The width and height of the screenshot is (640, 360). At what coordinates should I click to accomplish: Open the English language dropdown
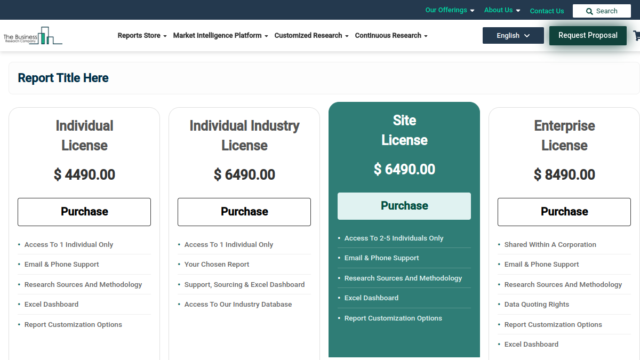513,36
